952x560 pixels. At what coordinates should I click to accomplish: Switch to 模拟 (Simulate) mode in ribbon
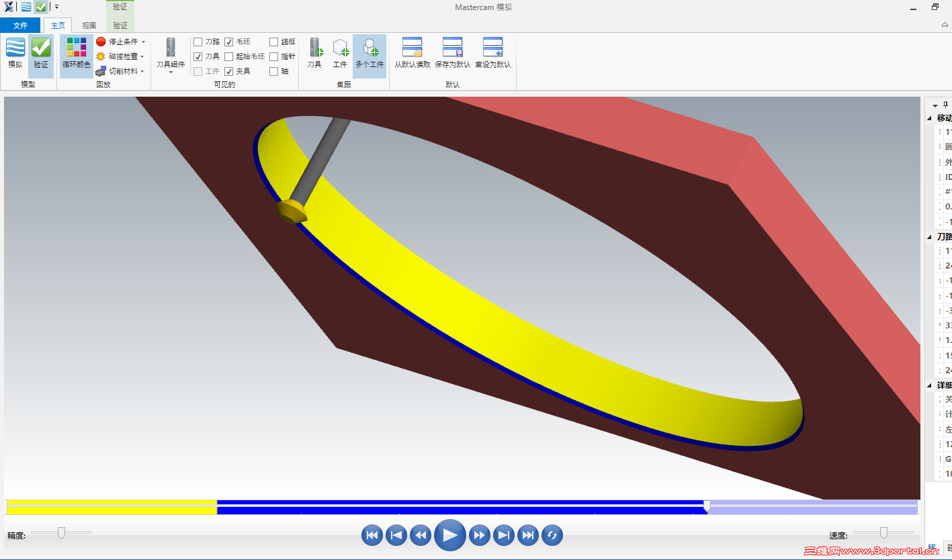[15, 53]
